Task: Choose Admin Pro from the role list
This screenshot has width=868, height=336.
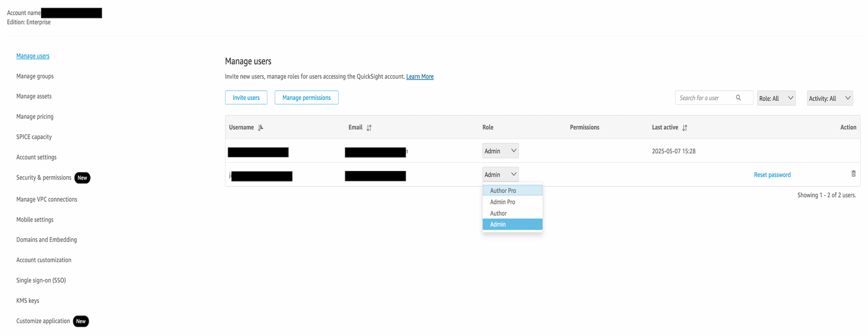Action: click(x=513, y=202)
